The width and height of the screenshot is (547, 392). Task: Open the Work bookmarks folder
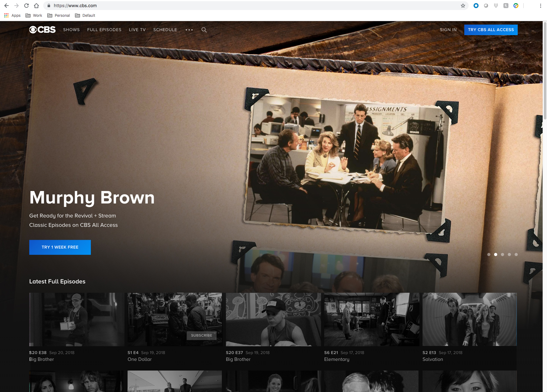(34, 15)
